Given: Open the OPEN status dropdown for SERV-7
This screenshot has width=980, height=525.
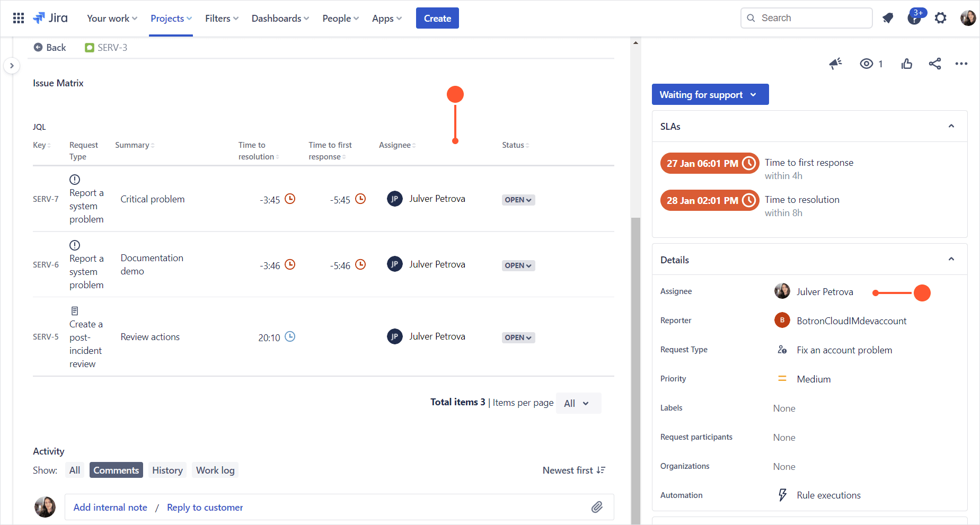Looking at the screenshot, I should pos(518,200).
